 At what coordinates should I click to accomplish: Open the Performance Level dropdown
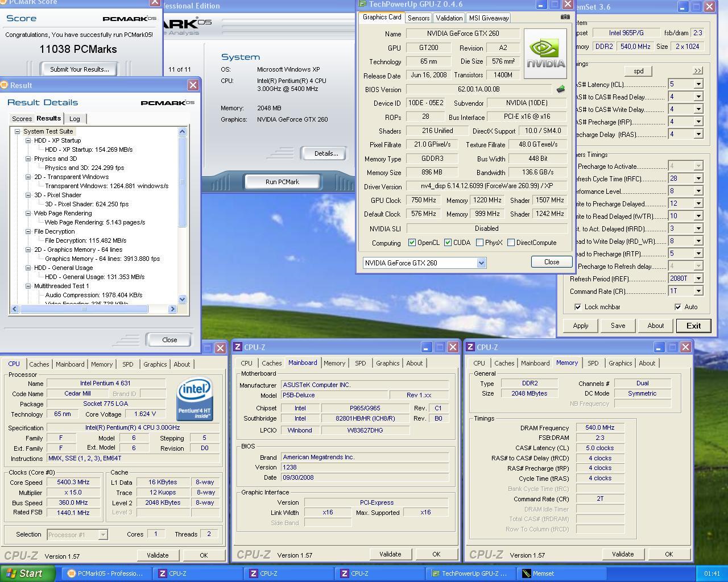(698, 191)
